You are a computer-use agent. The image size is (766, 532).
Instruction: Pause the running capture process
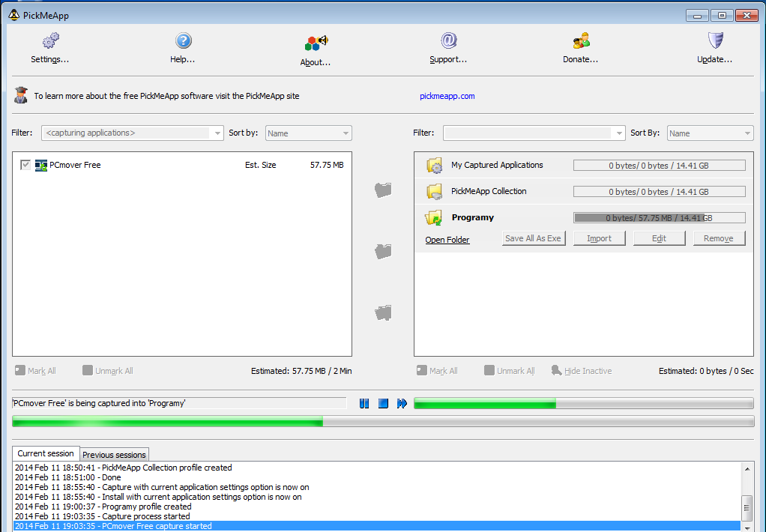[364, 404]
